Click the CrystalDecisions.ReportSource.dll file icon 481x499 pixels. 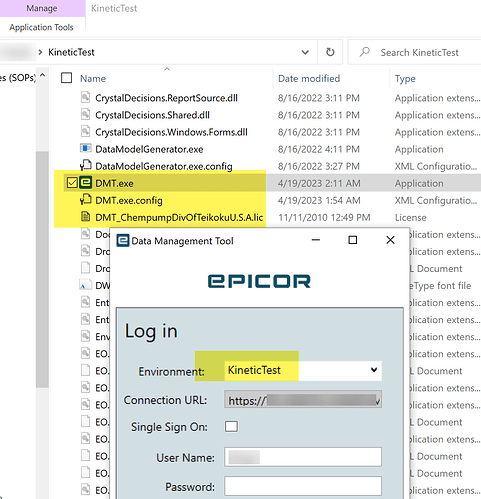point(86,97)
